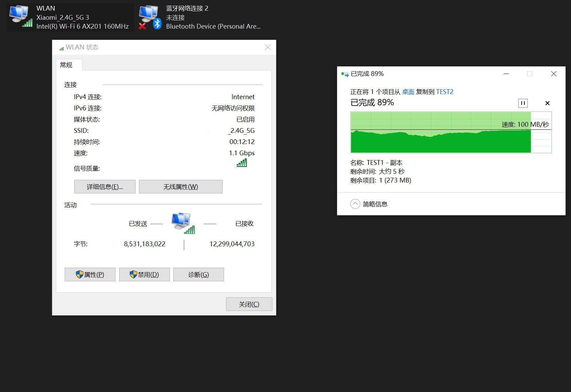Open the 桌面 source folder link
The image size is (571, 392).
click(x=408, y=92)
